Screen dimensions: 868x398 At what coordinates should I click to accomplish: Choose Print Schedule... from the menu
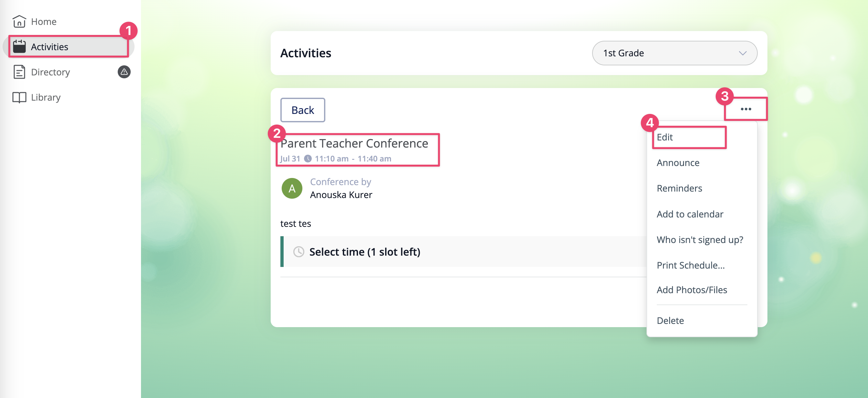[x=690, y=265]
